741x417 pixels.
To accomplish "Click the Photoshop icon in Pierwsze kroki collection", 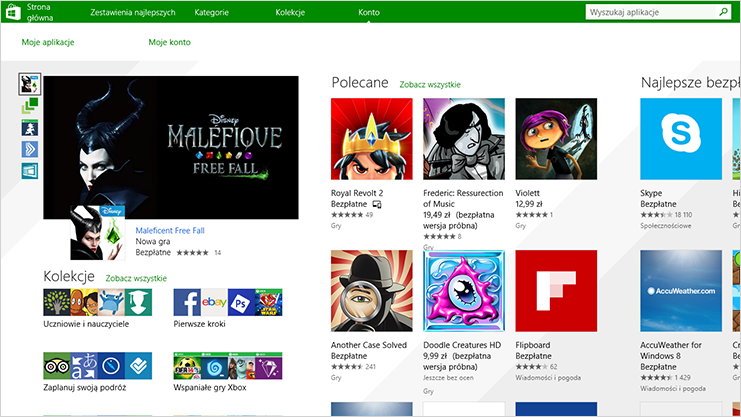I will (241, 302).
